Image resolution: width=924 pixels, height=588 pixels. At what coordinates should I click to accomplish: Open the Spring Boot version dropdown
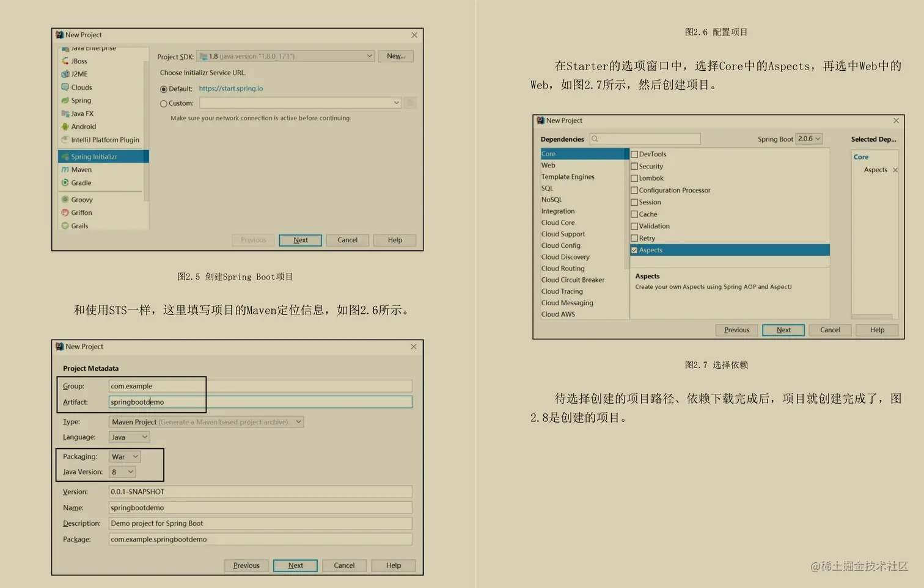pyautogui.click(x=808, y=139)
